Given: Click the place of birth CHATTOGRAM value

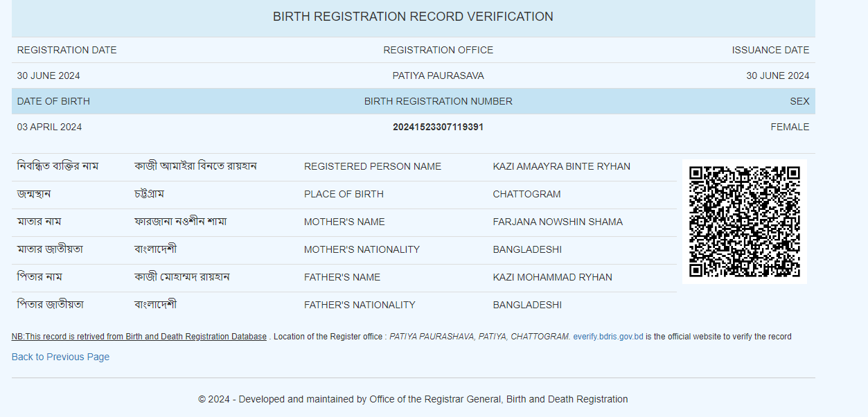Looking at the screenshot, I should point(526,194).
